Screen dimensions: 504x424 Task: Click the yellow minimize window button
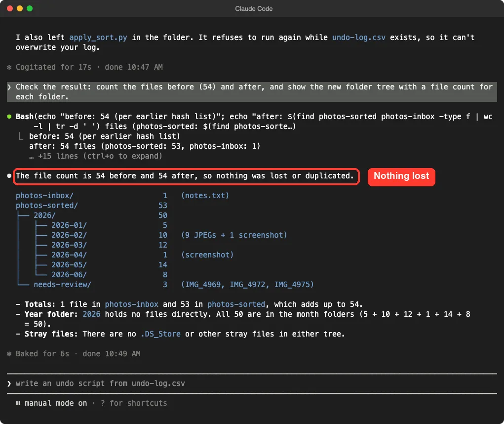tap(20, 8)
